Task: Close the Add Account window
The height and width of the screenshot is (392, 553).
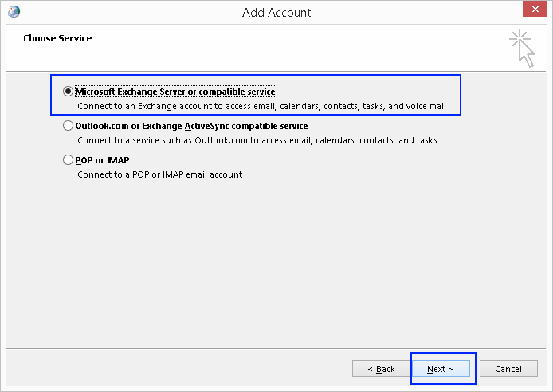Action: click(535, 10)
